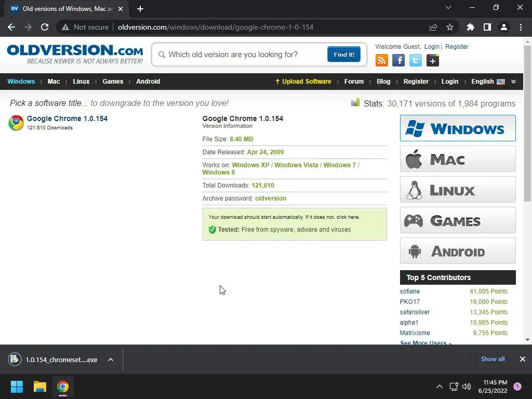Click the Find It! button

(344, 54)
